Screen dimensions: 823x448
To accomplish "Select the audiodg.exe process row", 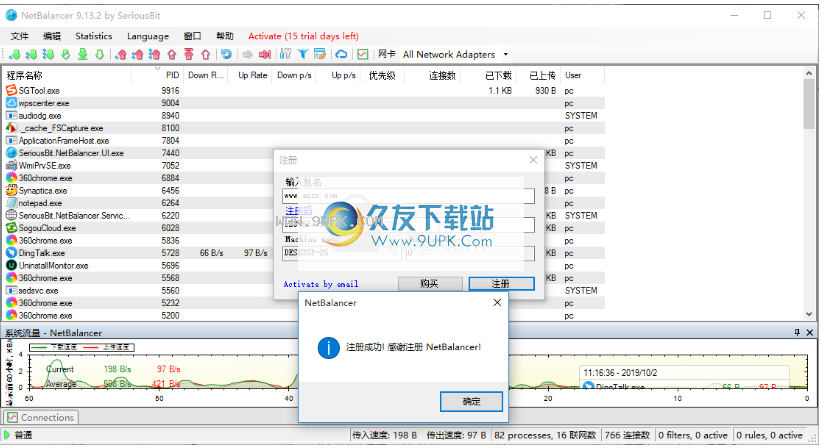I will (x=304, y=116).
